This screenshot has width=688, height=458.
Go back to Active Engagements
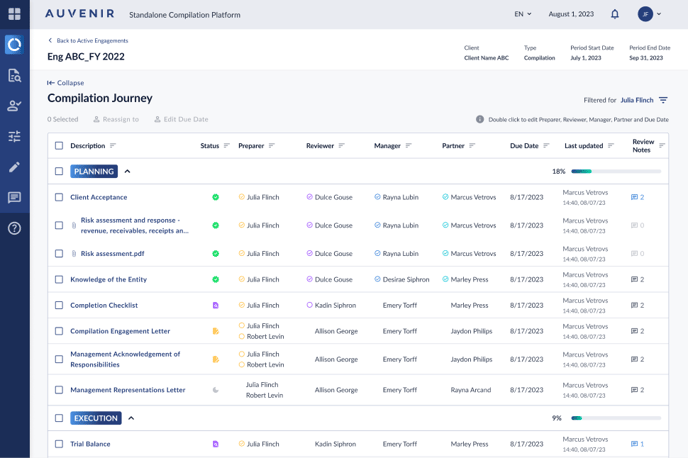(x=88, y=41)
